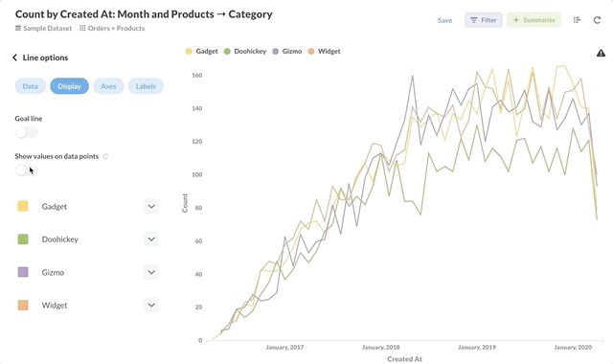The height and width of the screenshot is (364, 613).
Task: Click the Sample Dataset database icon
Action: pyautogui.click(x=18, y=28)
